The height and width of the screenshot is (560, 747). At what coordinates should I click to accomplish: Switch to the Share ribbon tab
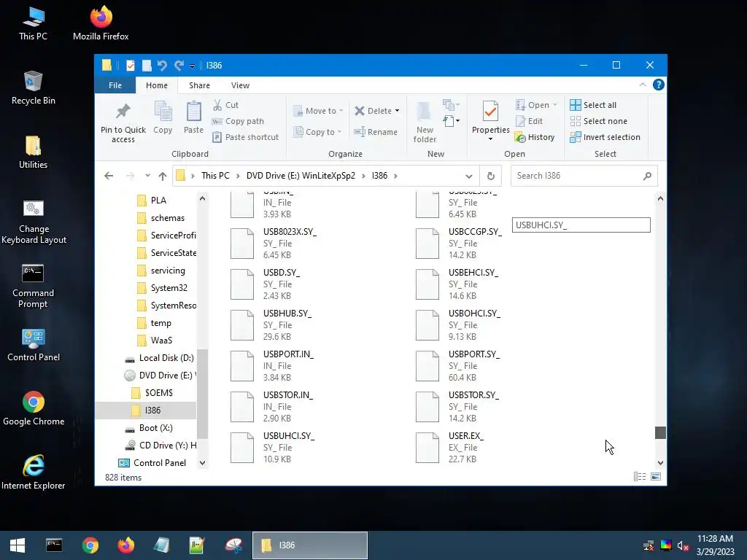199,85
